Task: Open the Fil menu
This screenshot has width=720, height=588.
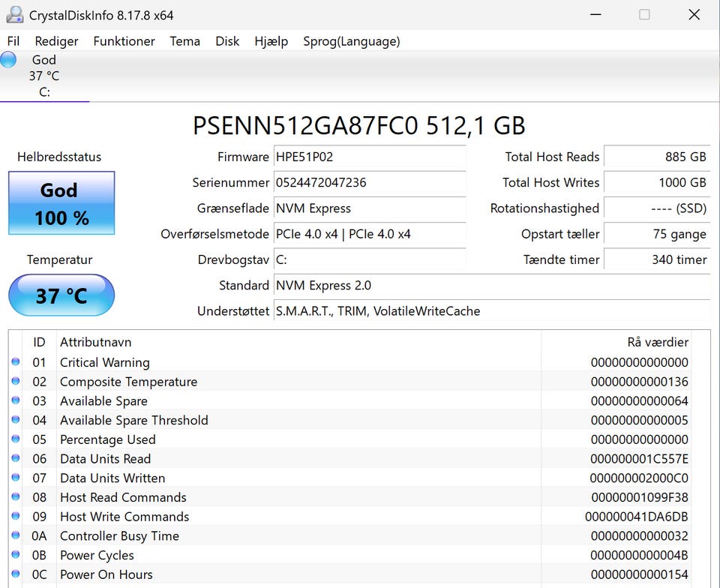Action: coord(13,41)
